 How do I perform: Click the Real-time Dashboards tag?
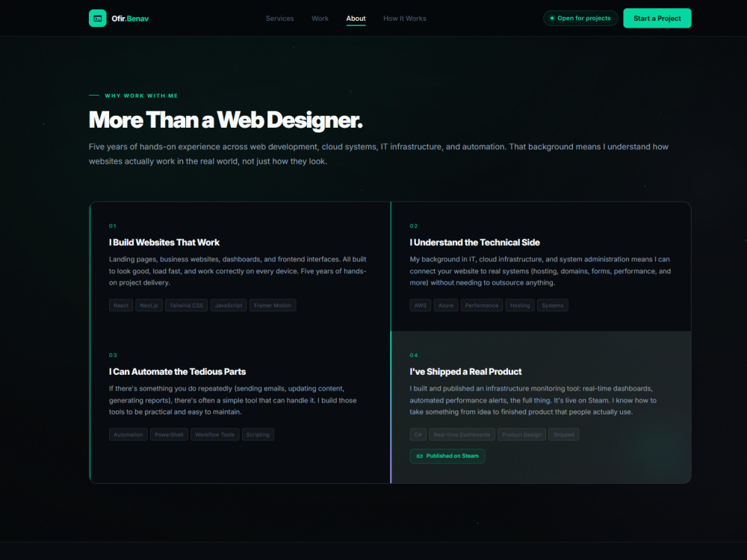click(462, 435)
